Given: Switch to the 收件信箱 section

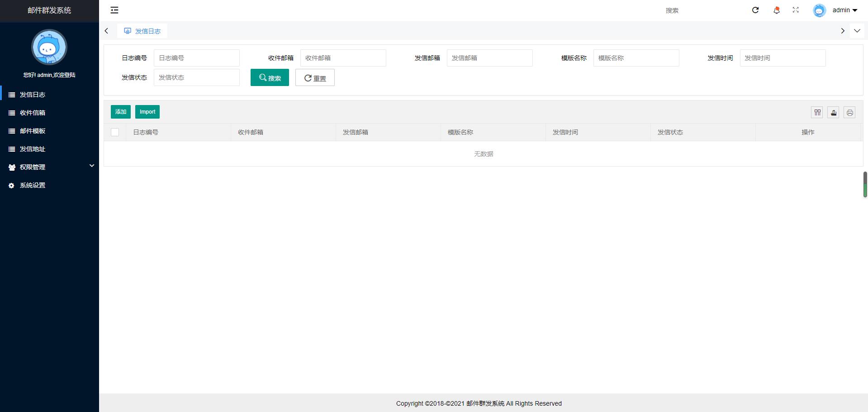Looking at the screenshot, I should tap(32, 113).
